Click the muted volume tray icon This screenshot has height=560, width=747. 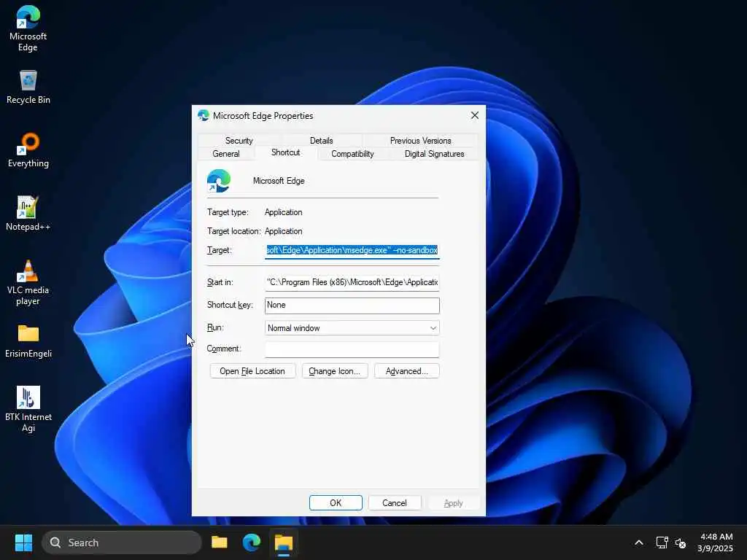[x=681, y=542]
